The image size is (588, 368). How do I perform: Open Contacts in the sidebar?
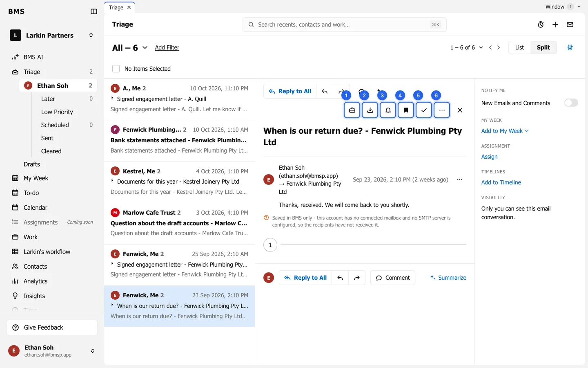[36, 267]
